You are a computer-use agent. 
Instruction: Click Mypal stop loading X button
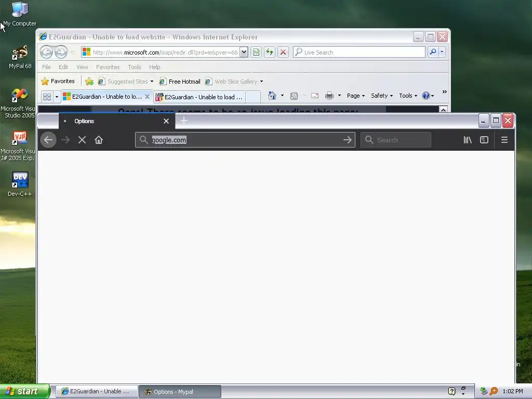[82, 140]
